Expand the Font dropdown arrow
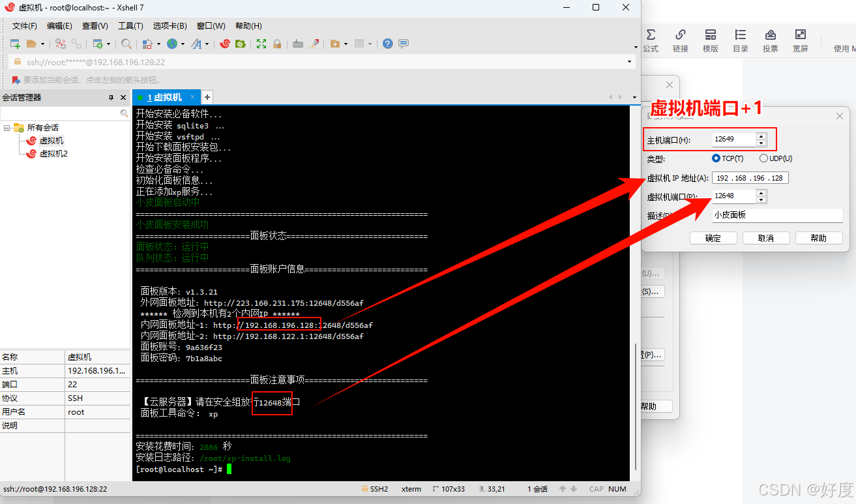The width and height of the screenshot is (856, 504). pyautogui.click(x=207, y=44)
